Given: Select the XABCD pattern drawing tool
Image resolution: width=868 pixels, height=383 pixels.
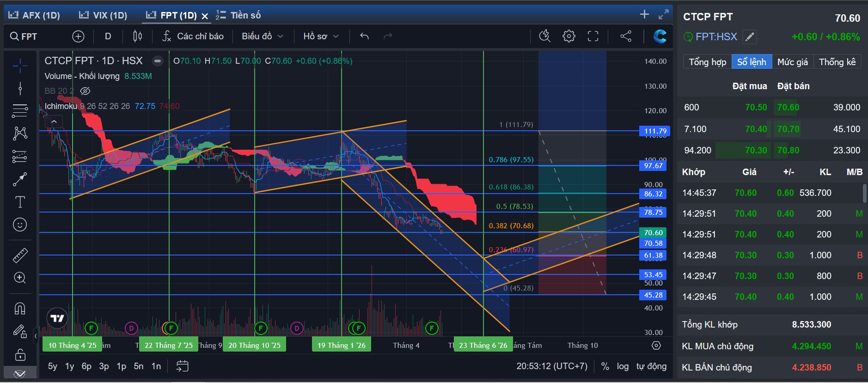Looking at the screenshot, I should [20, 134].
